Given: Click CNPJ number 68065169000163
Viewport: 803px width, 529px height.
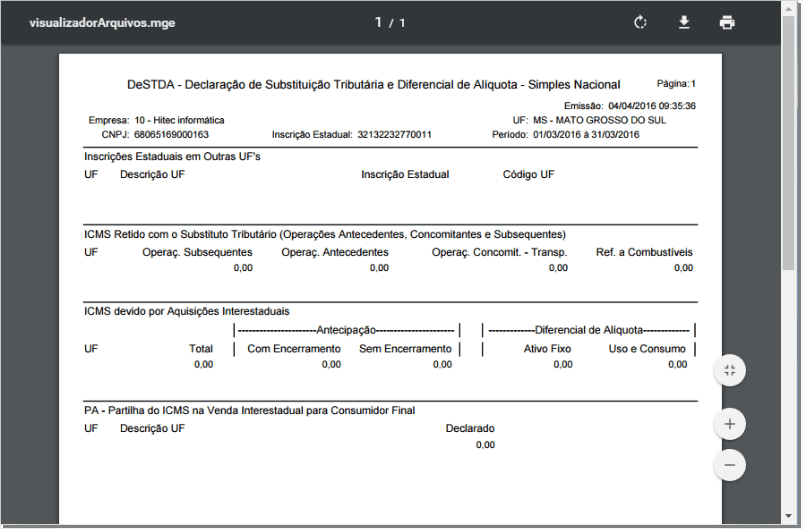Looking at the screenshot, I should click(172, 135).
